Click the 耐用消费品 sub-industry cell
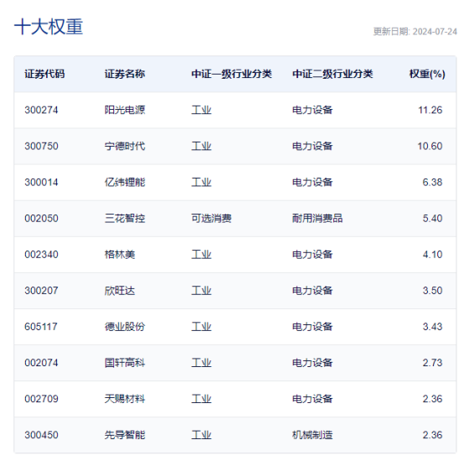464x476 pixels. [x=317, y=218]
